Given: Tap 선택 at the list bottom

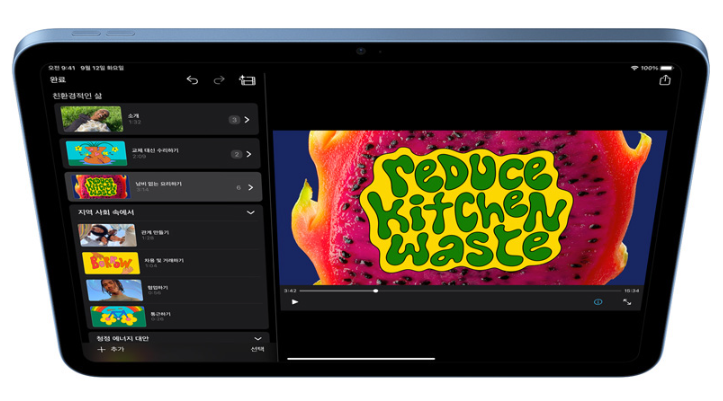Looking at the screenshot, I should coord(257,349).
